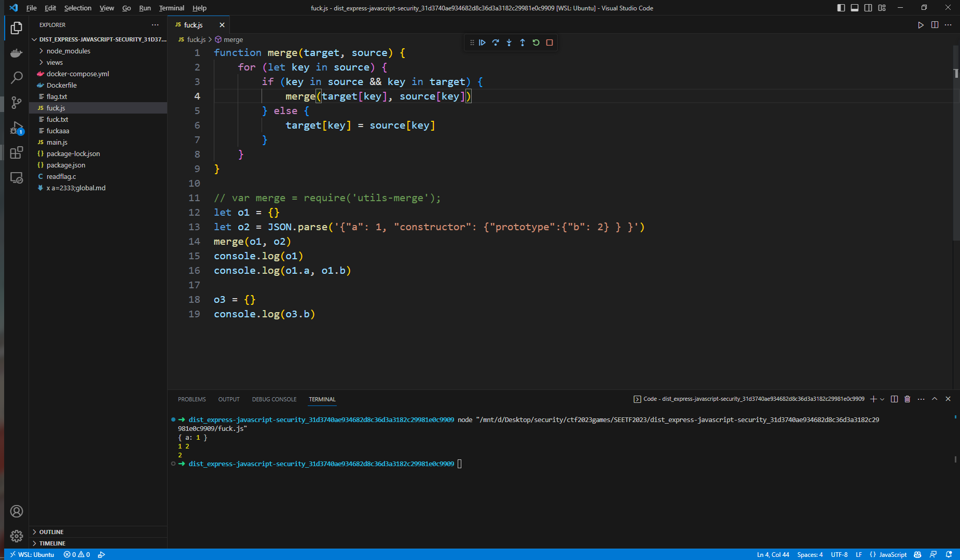Click notifications bell in status bar
The height and width of the screenshot is (560, 960).
coord(949,554)
